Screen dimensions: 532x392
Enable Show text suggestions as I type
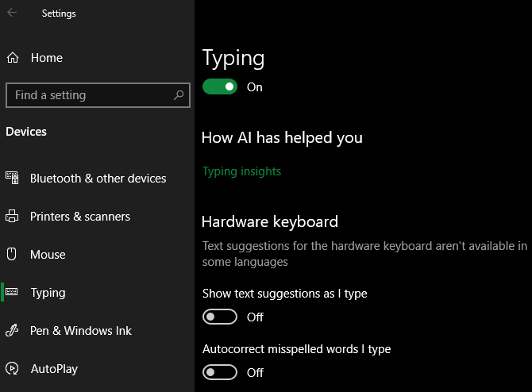coord(220,317)
